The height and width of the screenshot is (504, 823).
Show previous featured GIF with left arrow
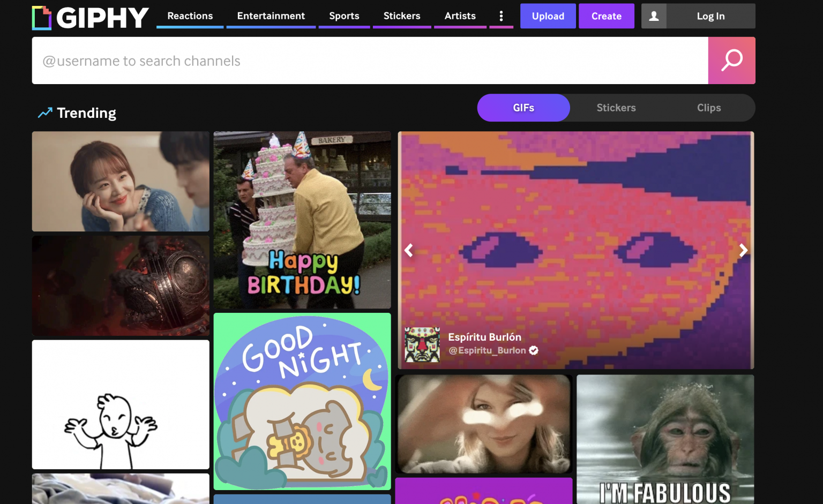click(x=409, y=250)
